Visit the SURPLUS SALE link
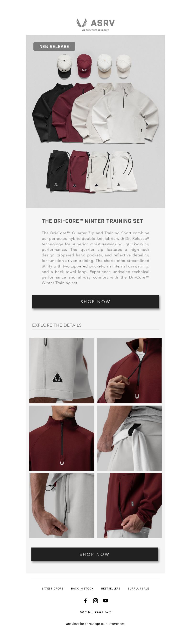191x644 pixels. click(138, 589)
